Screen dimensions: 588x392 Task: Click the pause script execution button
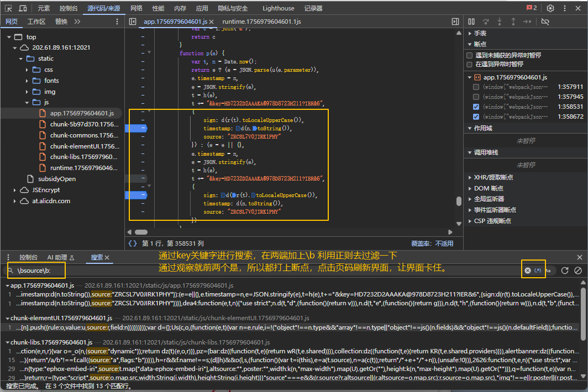471,22
